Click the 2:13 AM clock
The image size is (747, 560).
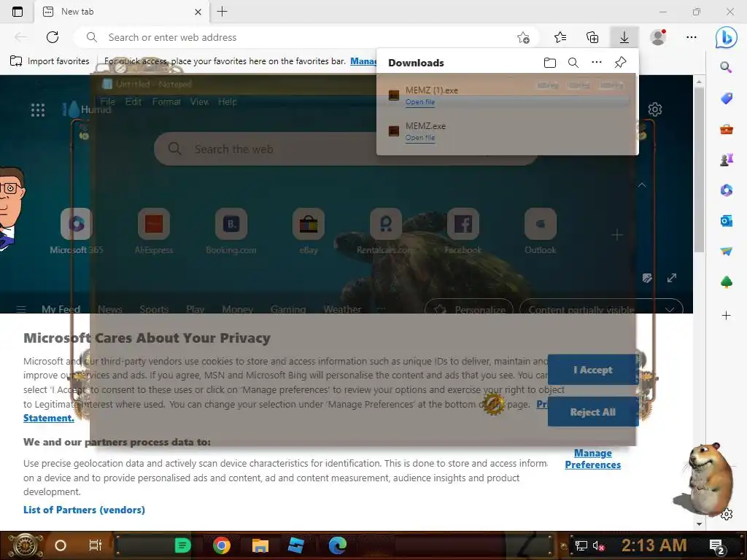(x=654, y=545)
